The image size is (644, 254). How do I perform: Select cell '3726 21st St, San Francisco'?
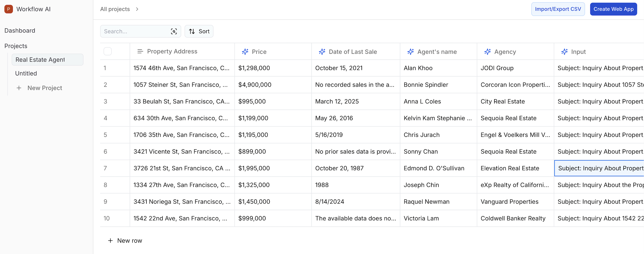pyautogui.click(x=182, y=168)
